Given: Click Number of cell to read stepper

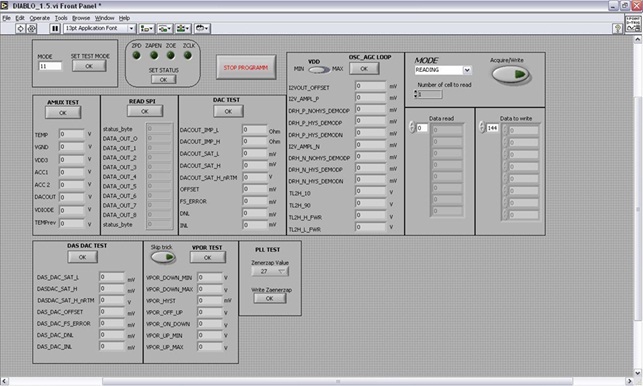Looking at the screenshot, I should [415, 94].
